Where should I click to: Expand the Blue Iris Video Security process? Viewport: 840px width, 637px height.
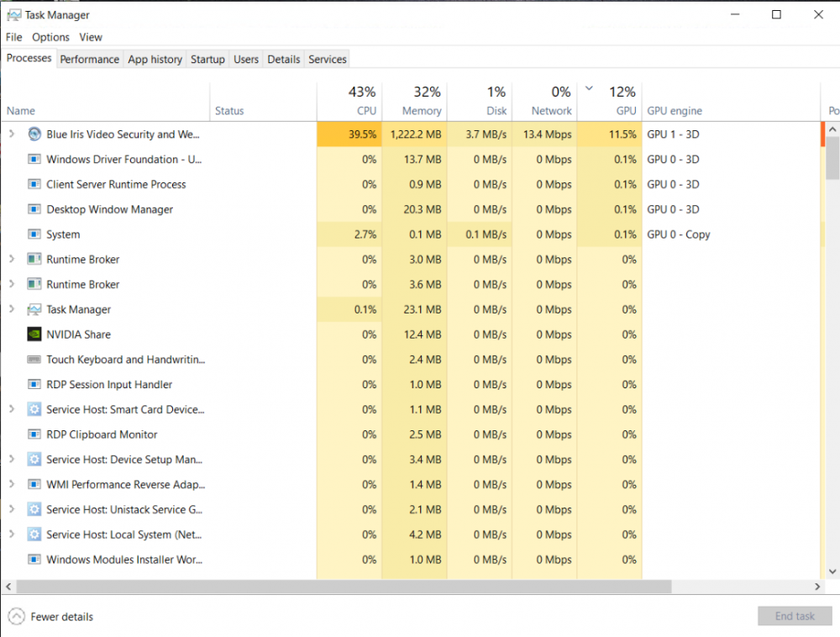12,134
